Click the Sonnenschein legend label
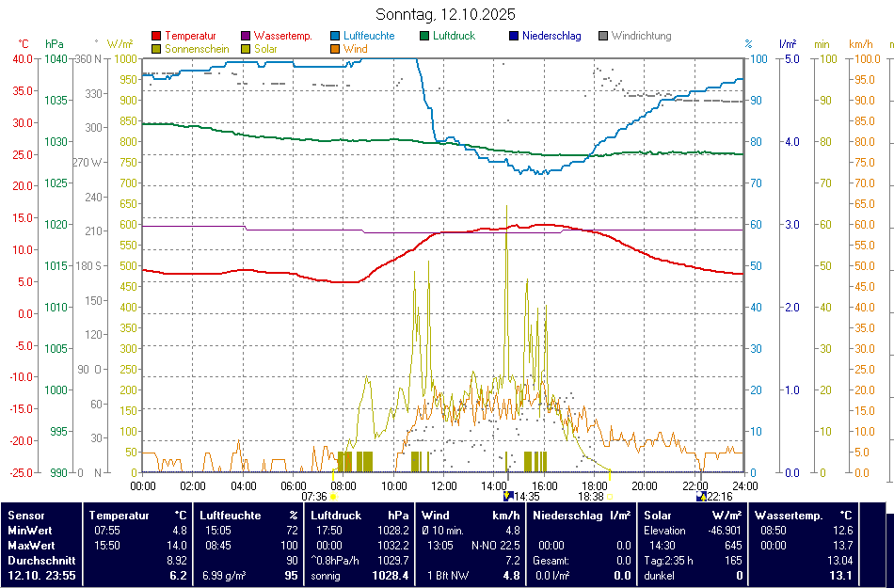The image size is (894, 588). [x=197, y=49]
